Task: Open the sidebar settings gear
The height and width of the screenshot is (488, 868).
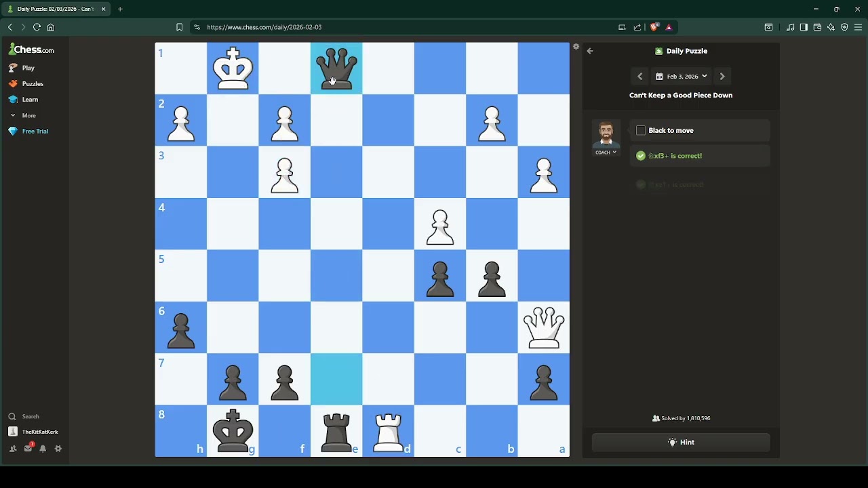Action: pyautogui.click(x=58, y=449)
